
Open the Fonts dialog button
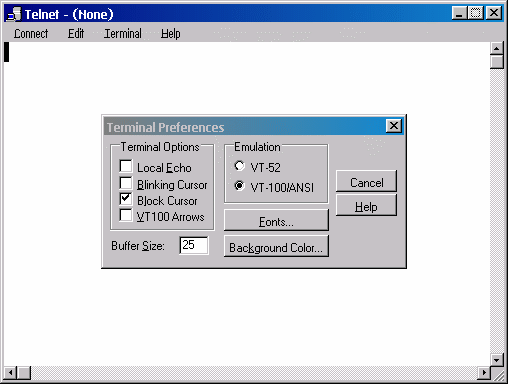click(276, 220)
